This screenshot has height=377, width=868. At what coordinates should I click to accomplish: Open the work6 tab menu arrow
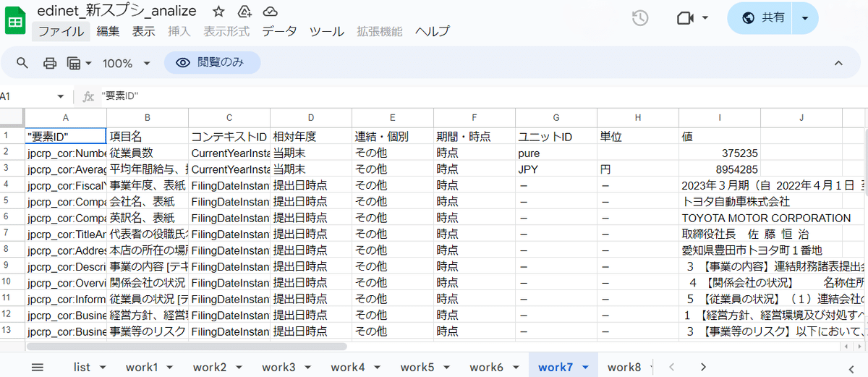(x=516, y=367)
